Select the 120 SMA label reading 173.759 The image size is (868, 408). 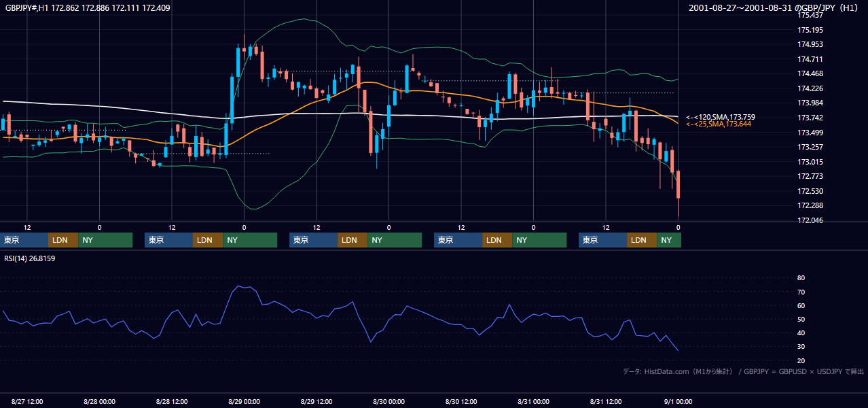721,117
